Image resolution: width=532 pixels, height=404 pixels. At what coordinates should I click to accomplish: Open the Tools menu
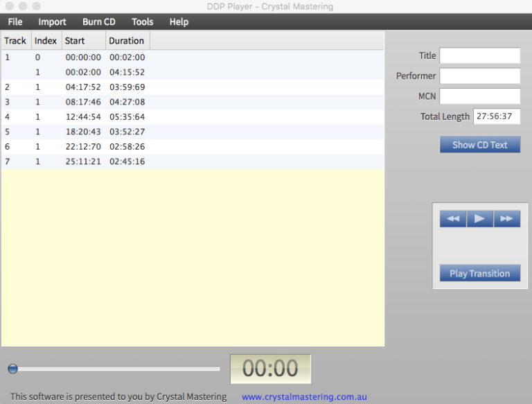[x=143, y=21]
